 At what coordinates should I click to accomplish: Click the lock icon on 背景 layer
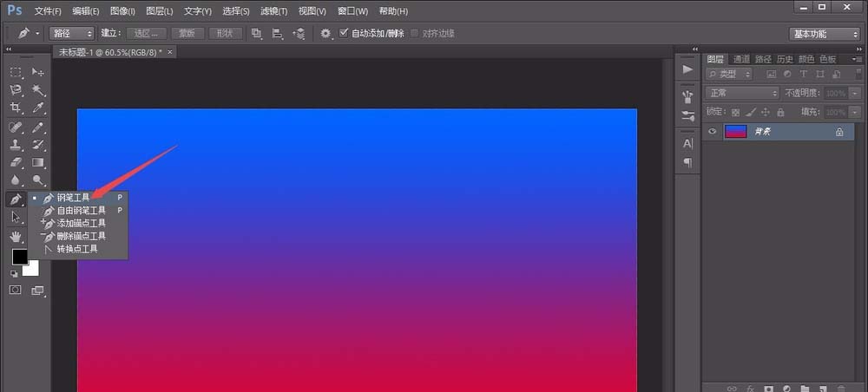(839, 132)
